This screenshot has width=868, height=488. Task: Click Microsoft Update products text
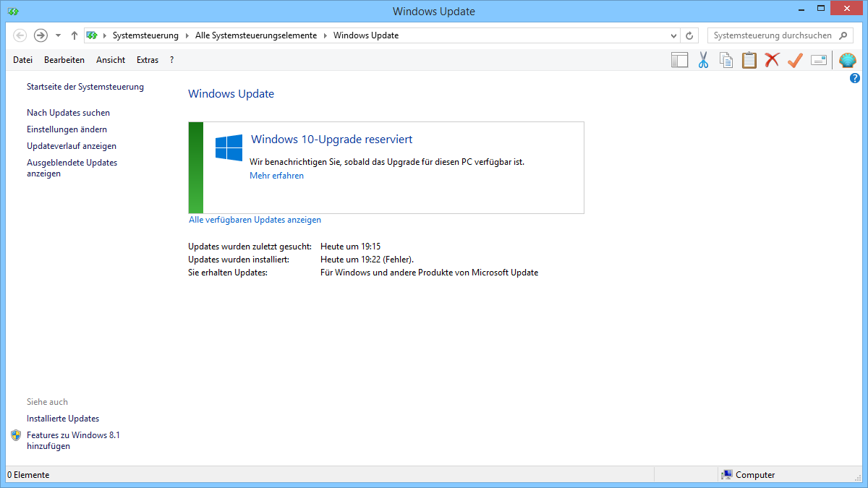[430, 273]
